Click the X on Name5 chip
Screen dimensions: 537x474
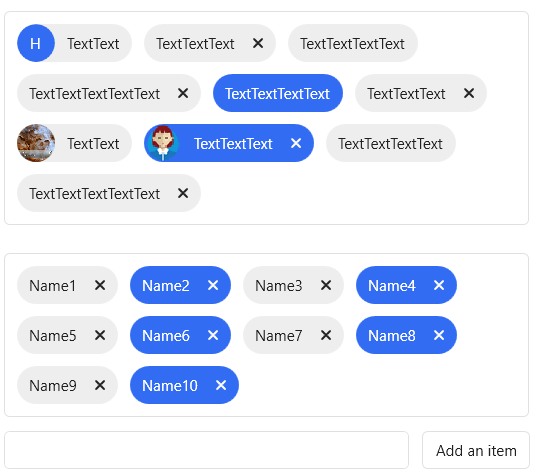pyautogui.click(x=100, y=335)
